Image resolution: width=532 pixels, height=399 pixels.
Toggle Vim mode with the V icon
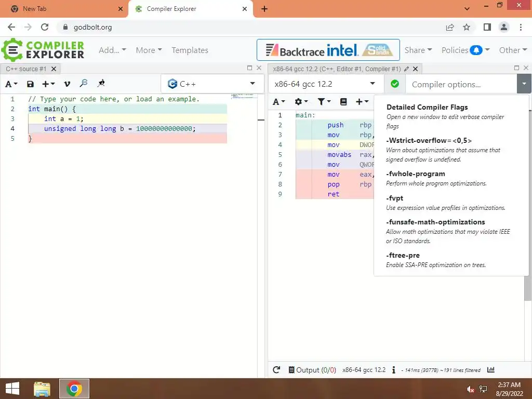click(67, 84)
